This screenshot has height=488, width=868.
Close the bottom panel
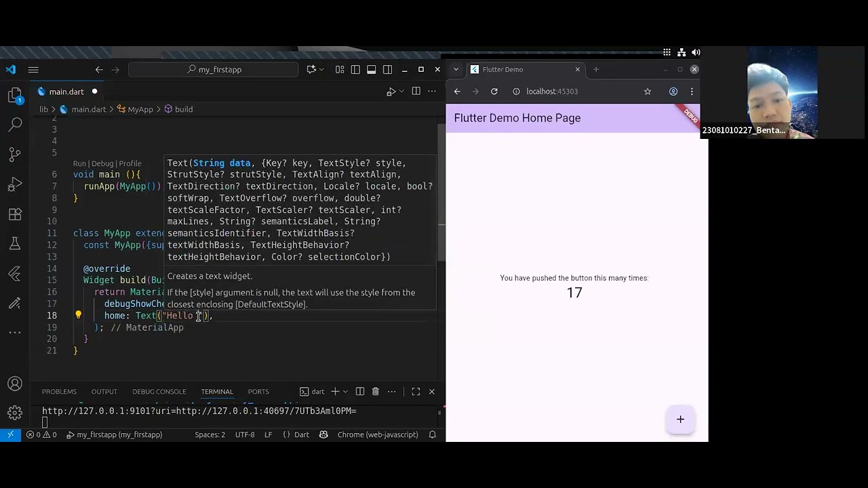[431, 392]
